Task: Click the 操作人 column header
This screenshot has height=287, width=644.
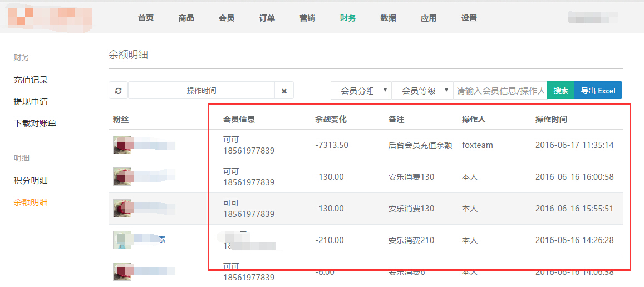Action: click(474, 120)
